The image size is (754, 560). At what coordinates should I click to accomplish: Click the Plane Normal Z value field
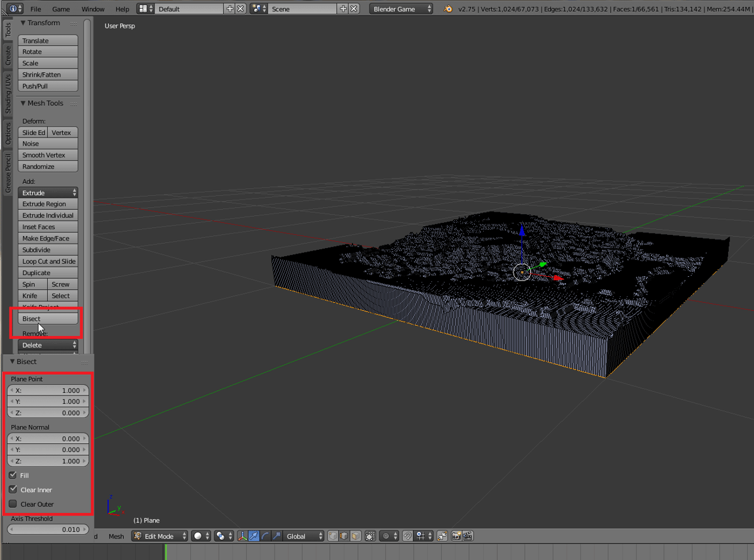tap(48, 461)
